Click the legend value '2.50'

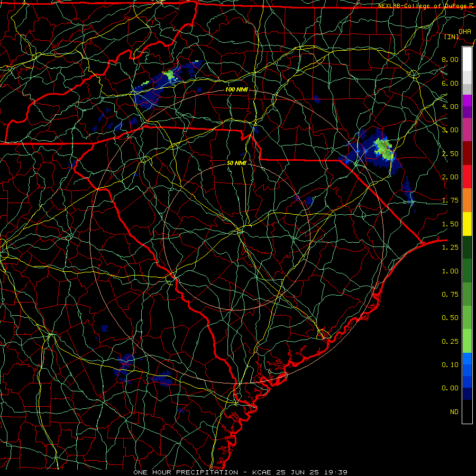pyautogui.click(x=450, y=153)
